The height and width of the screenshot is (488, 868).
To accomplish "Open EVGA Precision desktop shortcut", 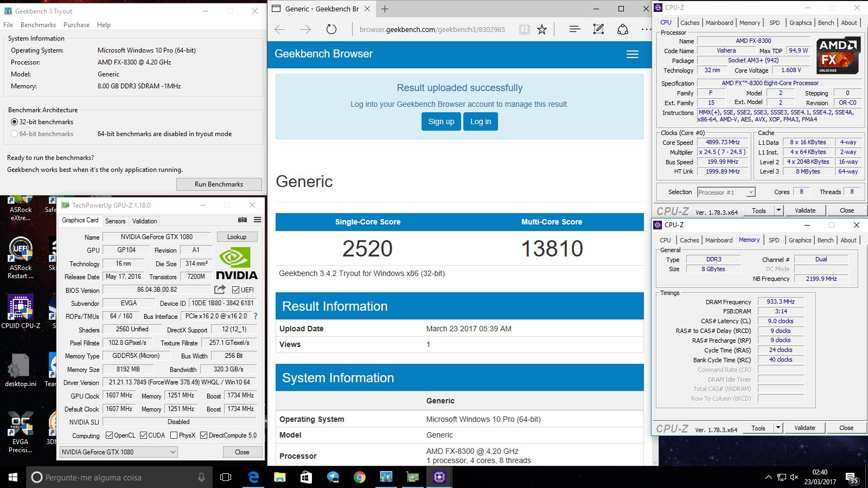I will [21, 432].
